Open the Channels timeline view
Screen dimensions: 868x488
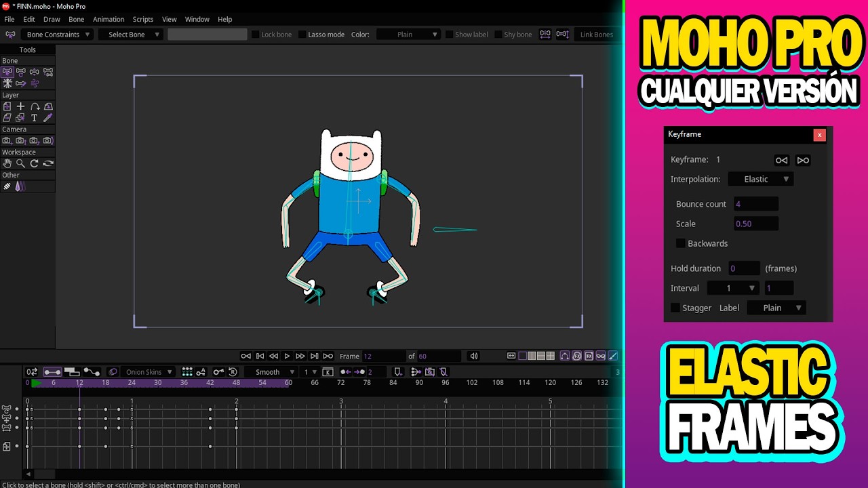click(x=52, y=371)
